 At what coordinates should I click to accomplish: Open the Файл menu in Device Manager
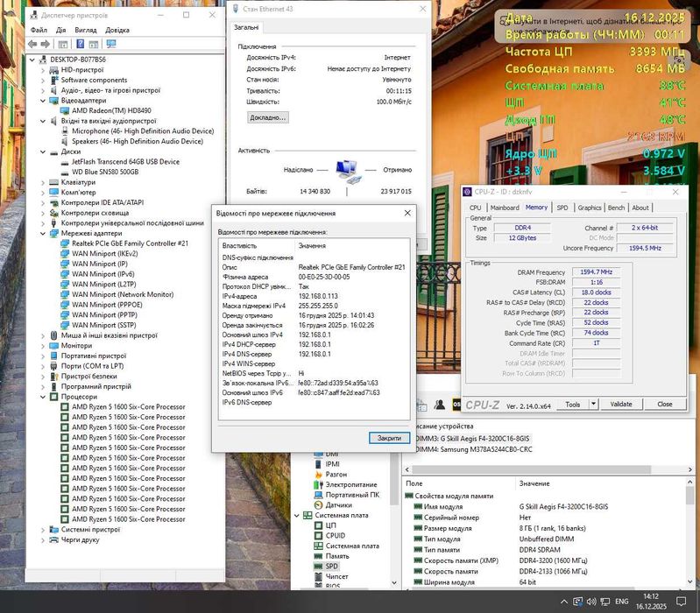pos(39,30)
